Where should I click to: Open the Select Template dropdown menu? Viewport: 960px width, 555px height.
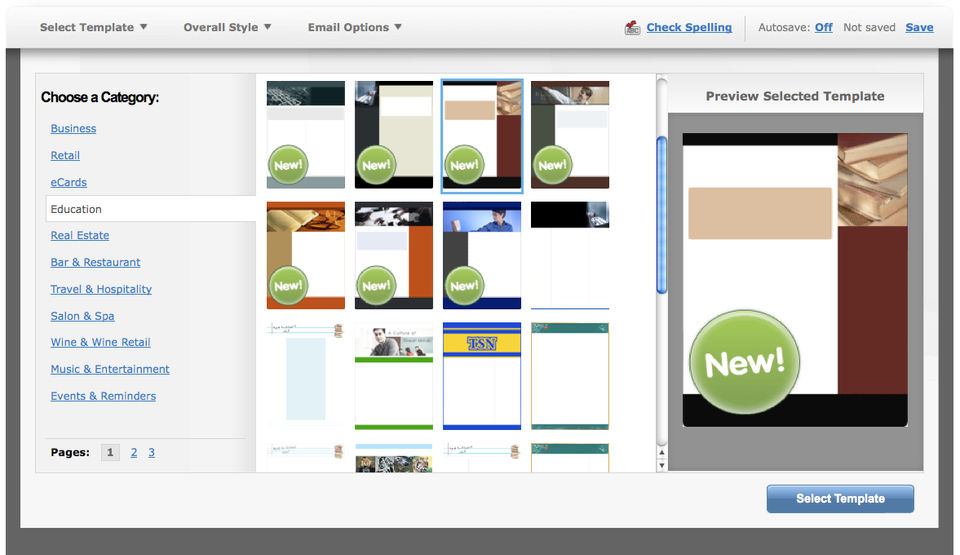pyautogui.click(x=93, y=27)
